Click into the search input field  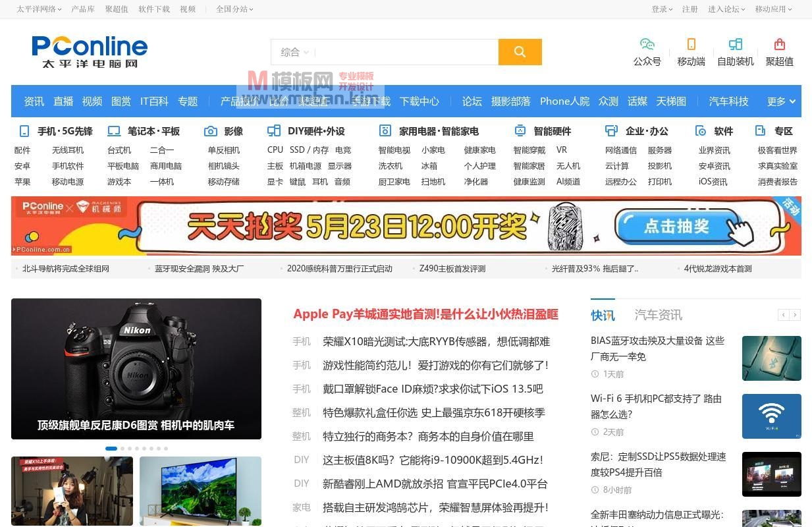pos(406,52)
